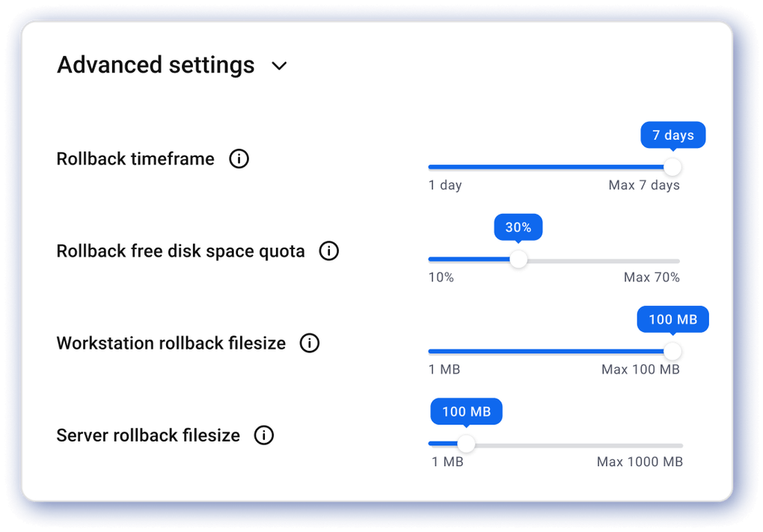763x532 pixels.
Task: Click info icon beside Workstation rollback filesize
Action: [310, 343]
